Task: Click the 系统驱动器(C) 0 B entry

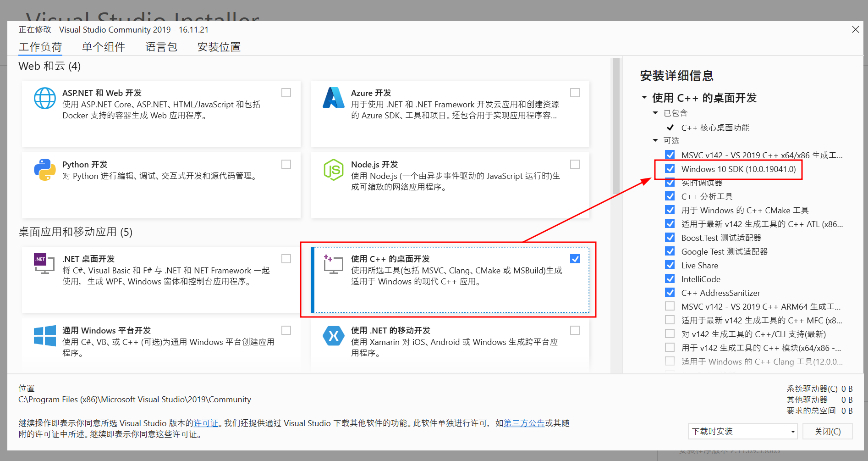Action: pyautogui.click(x=819, y=389)
